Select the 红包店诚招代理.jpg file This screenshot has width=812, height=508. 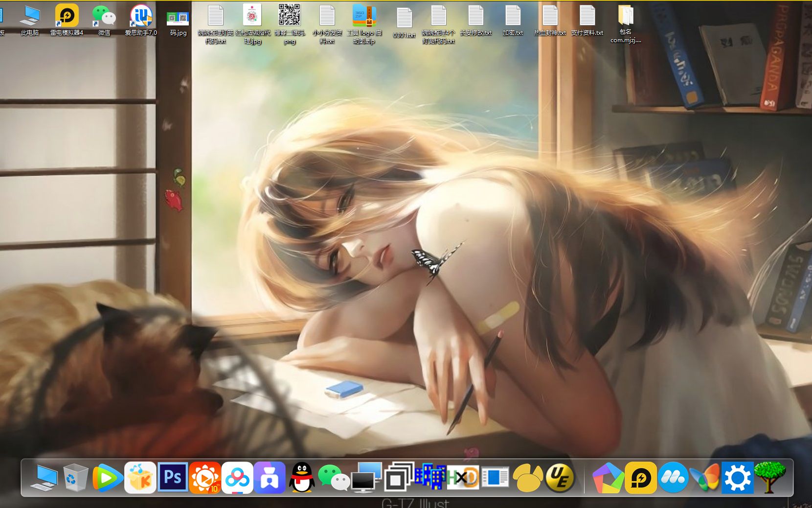(x=252, y=24)
